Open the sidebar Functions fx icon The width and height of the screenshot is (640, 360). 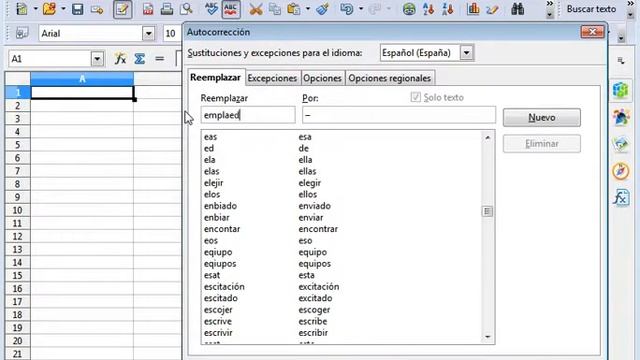pyautogui.click(x=620, y=198)
